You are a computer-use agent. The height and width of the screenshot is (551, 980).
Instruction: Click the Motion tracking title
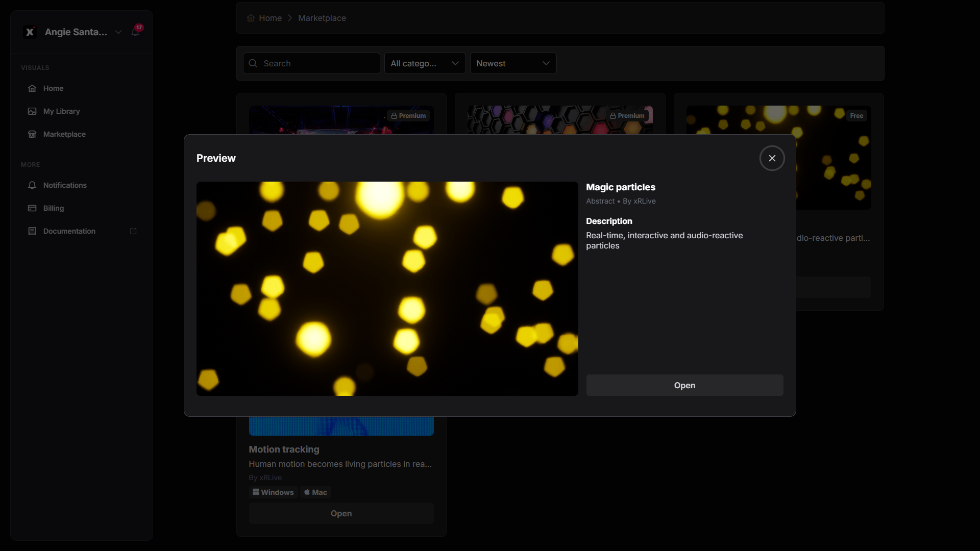coord(284,449)
